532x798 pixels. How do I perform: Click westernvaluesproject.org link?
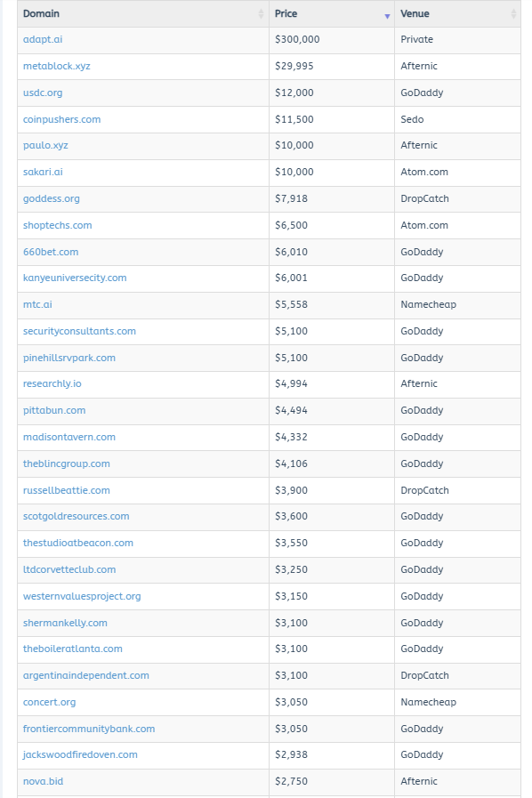pyautogui.click(x=82, y=596)
